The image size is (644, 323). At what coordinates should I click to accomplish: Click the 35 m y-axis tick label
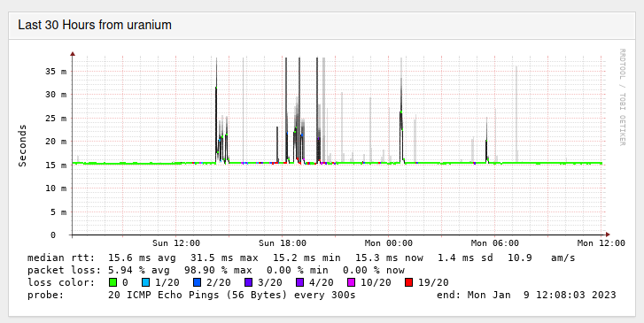coord(56,72)
